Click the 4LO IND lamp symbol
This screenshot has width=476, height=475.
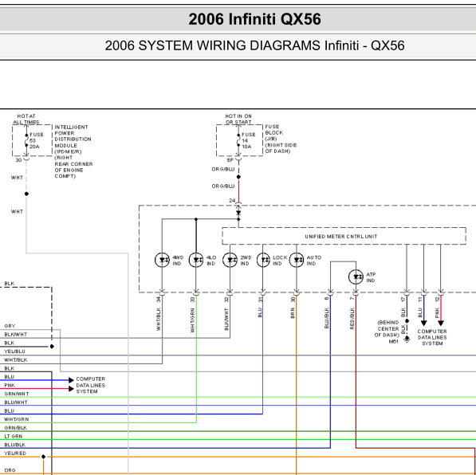coord(196,260)
